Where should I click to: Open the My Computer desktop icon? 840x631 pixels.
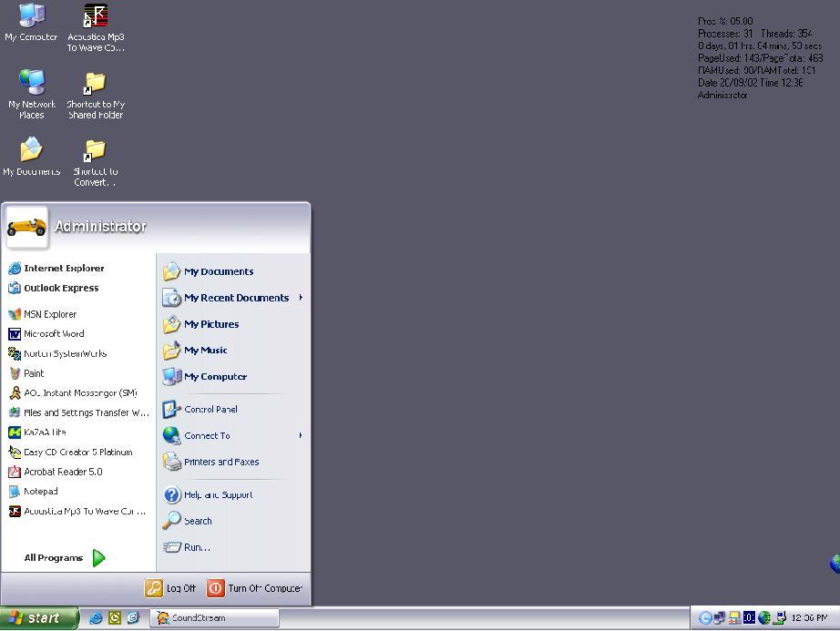click(31, 16)
